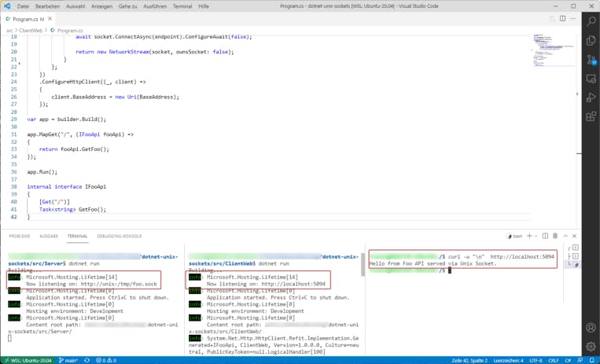Click the Leerzeichen: 4 indentation setting
This screenshot has width=600, height=364.
pos(508,360)
